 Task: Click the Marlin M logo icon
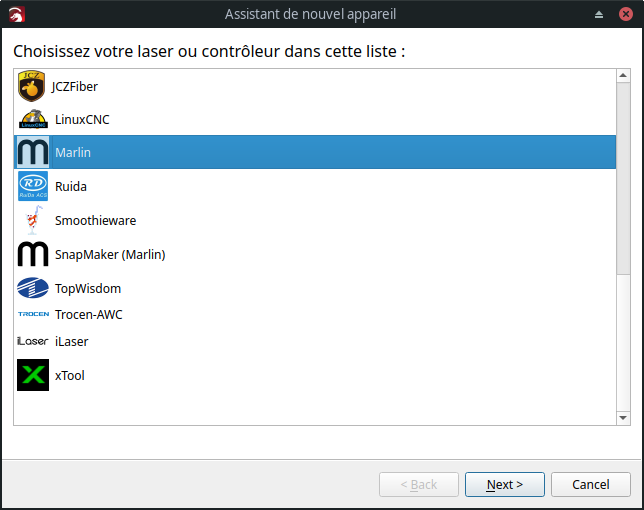33,152
